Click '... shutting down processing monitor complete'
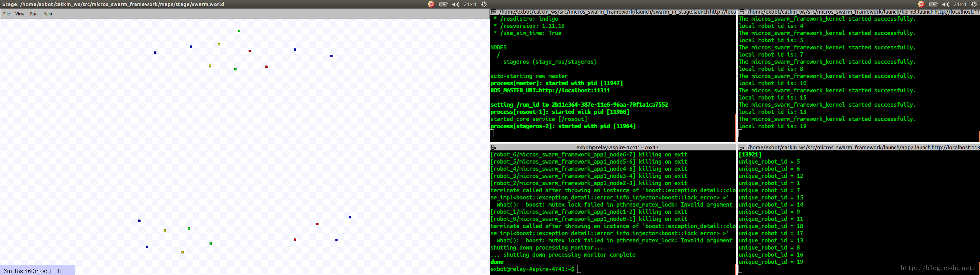The height and width of the screenshot is (275, 980). tap(563, 255)
